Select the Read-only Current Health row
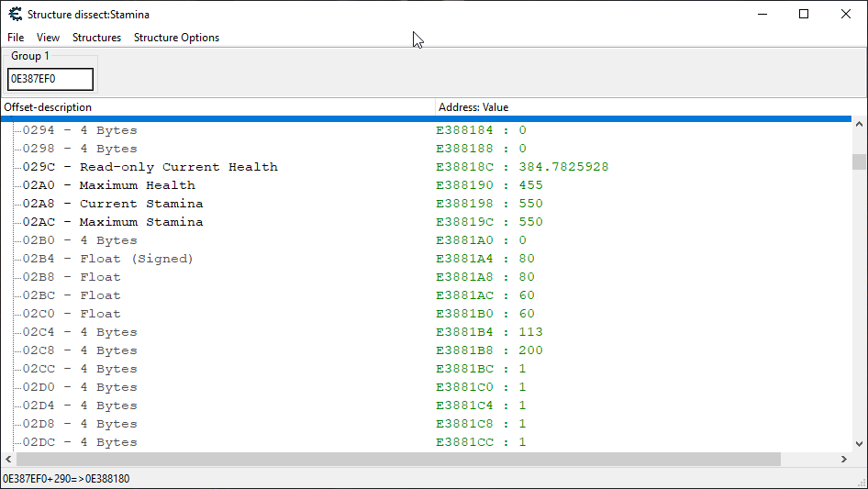 coord(178,167)
